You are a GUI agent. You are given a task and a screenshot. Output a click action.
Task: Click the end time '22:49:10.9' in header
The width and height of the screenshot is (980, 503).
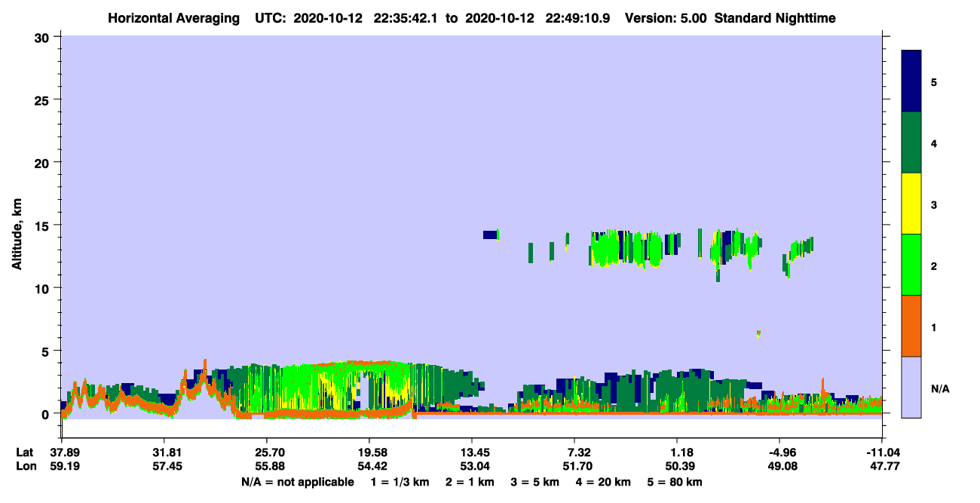click(579, 18)
